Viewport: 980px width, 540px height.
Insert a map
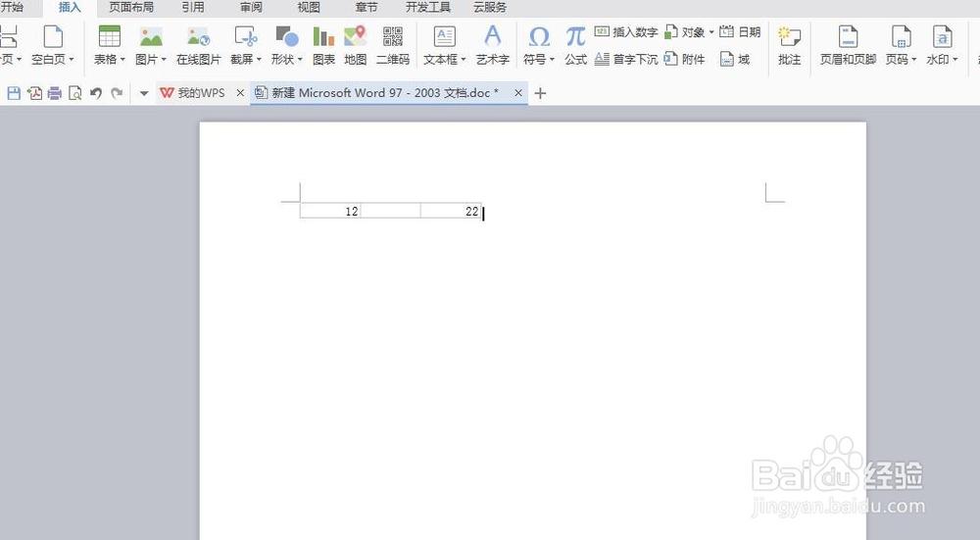[x=355, y=44]
